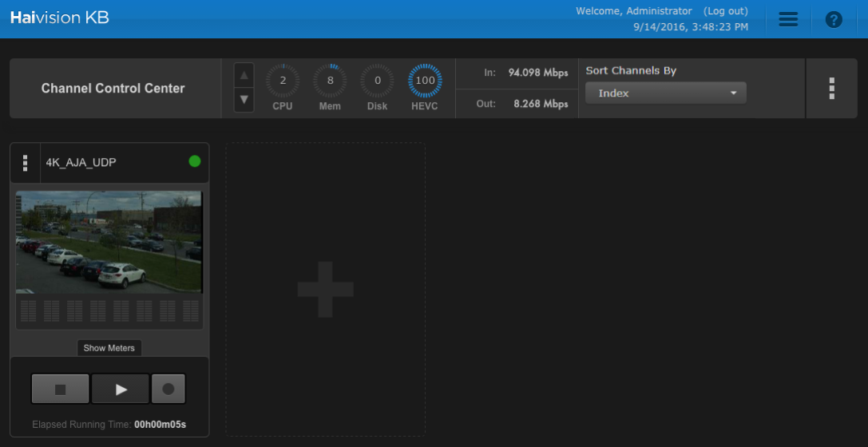
Task: Click the down arrow stepper
Action: coord(244,101)
